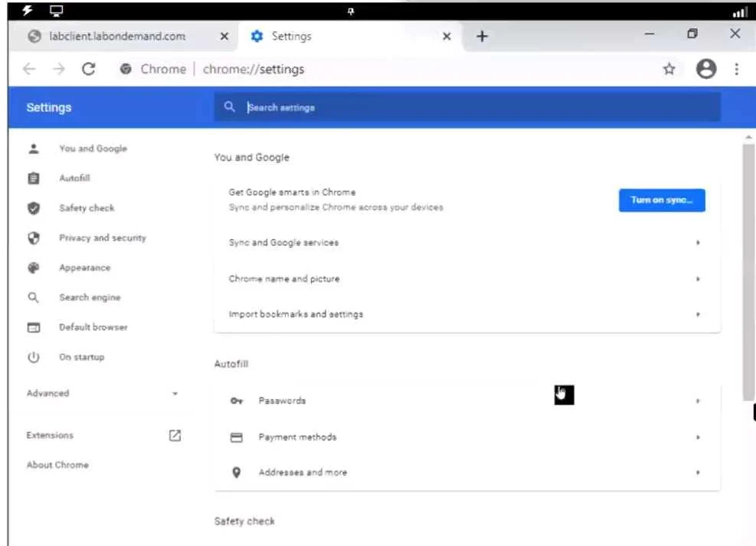Screen dimensions: 756x546
Task: Reload the page with refresh icon
Action: tap(89, 70)
